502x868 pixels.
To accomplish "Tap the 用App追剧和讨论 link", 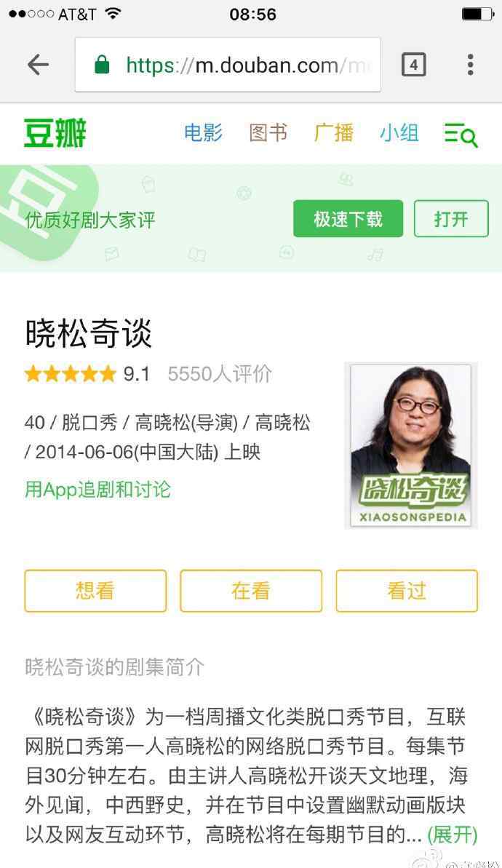I will [x=97, y=490].
